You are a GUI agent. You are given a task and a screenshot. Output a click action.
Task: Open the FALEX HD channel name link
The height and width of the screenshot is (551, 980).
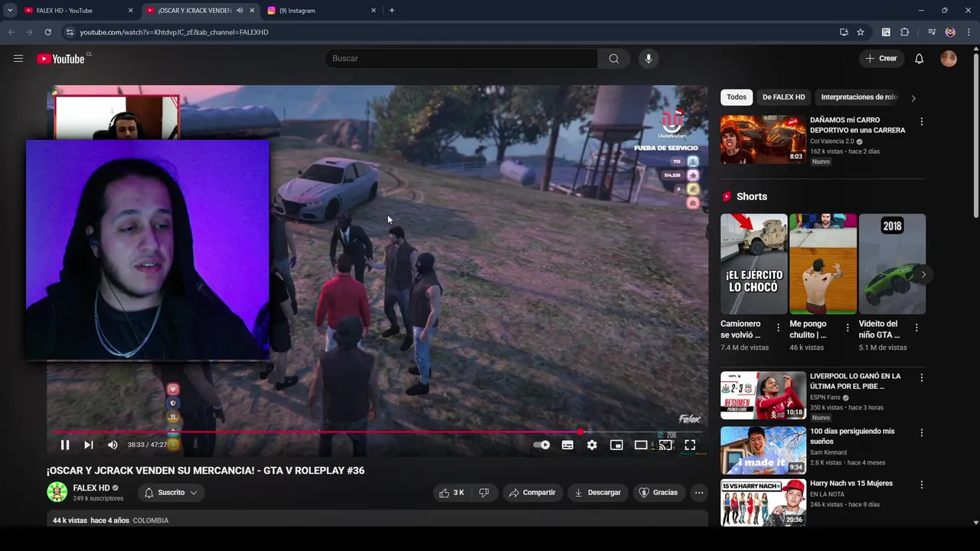tap(91, 487)
